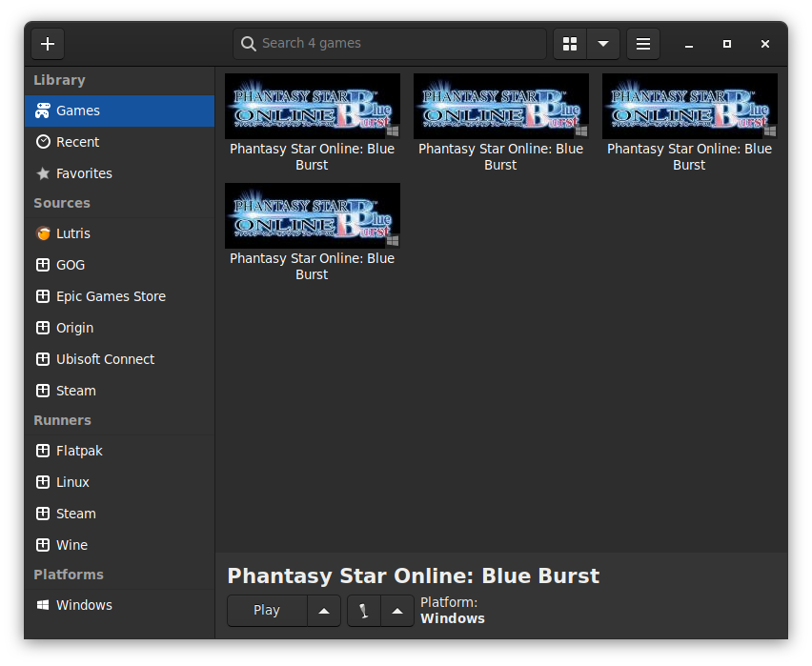The image size is (812, 666).
Task: Click the Steam icon under Runners
Action: click(43, 514)
